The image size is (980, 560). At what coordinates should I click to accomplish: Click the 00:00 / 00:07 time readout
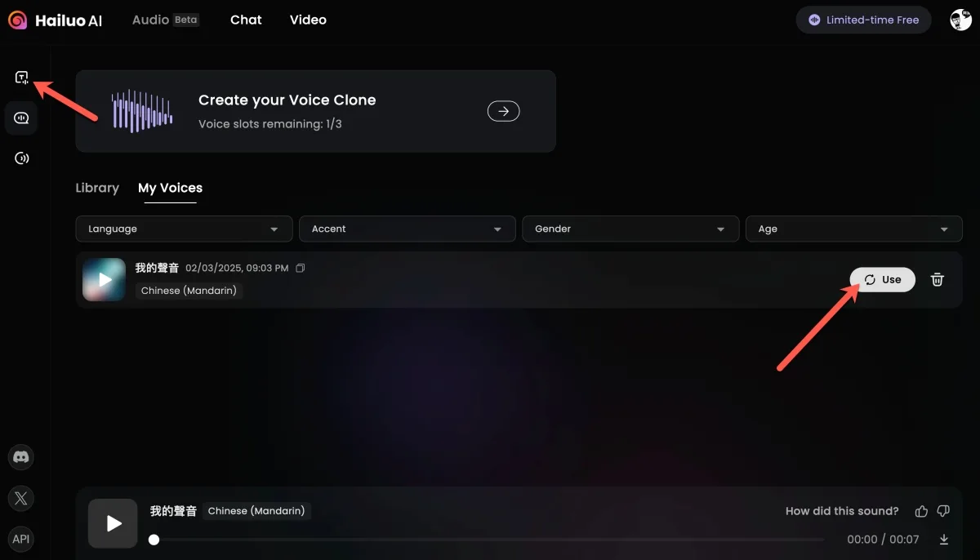click(x=883, y=540)
